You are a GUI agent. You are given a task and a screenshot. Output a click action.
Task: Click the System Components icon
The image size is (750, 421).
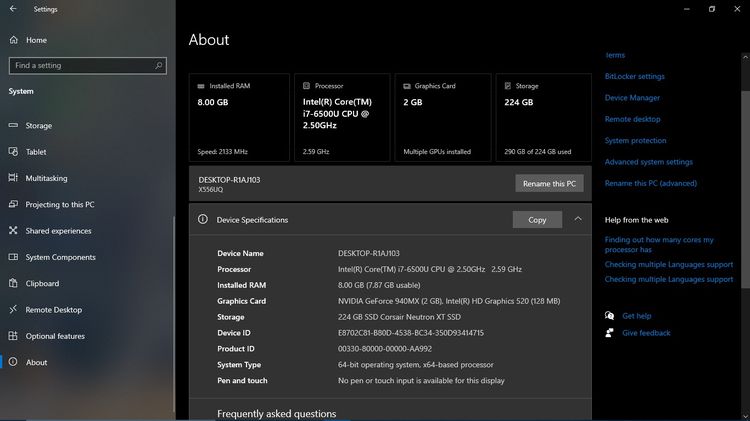pyautogui.click(x=13, y=256)
